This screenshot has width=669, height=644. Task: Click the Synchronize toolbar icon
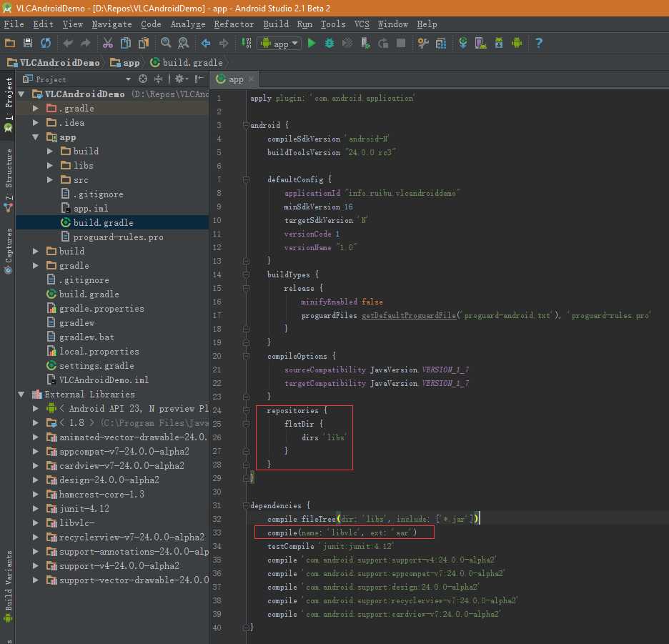coord(46,43)
